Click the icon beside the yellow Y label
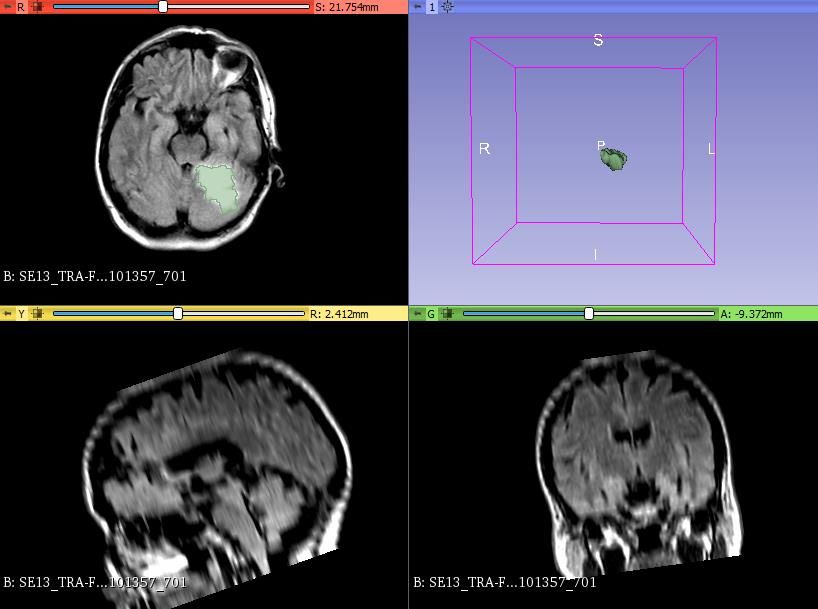This screenshot has height=609, width=818. click(37, 314)
